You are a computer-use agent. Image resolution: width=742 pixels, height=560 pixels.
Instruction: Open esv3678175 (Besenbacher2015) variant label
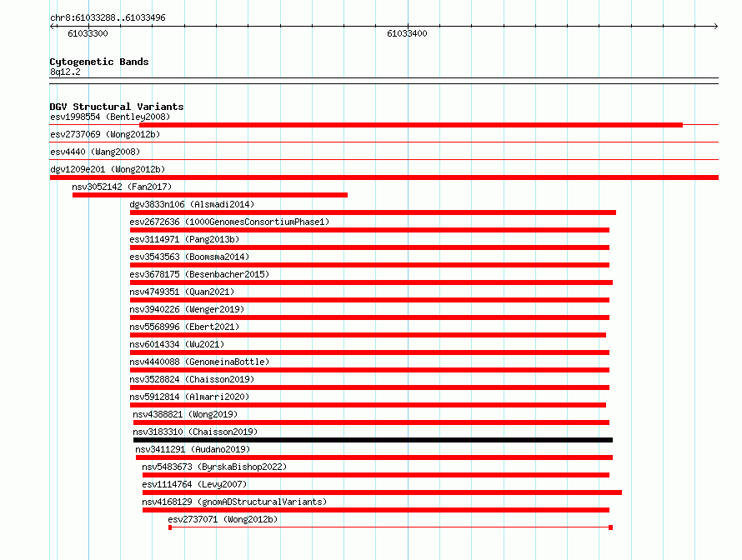tap(199, 274)
